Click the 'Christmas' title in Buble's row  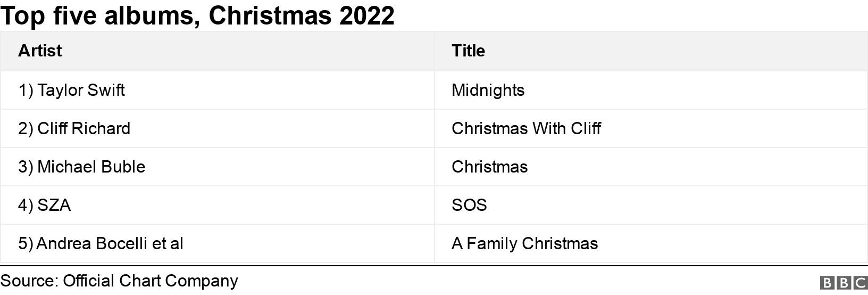(x=489, y=167)
